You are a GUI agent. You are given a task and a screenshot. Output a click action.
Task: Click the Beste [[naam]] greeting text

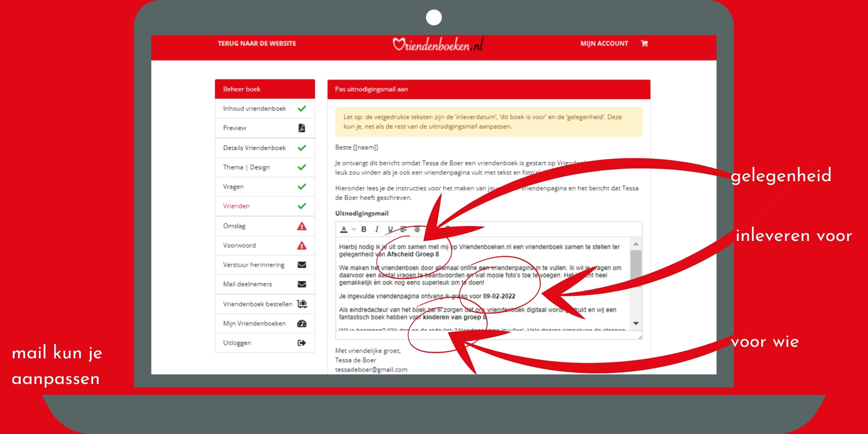(357, 148)
